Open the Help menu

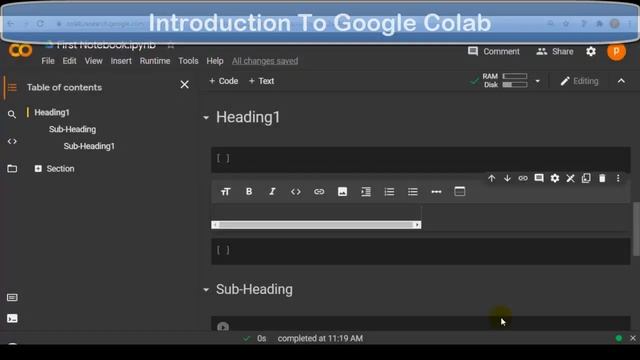(x=215, y=61)
